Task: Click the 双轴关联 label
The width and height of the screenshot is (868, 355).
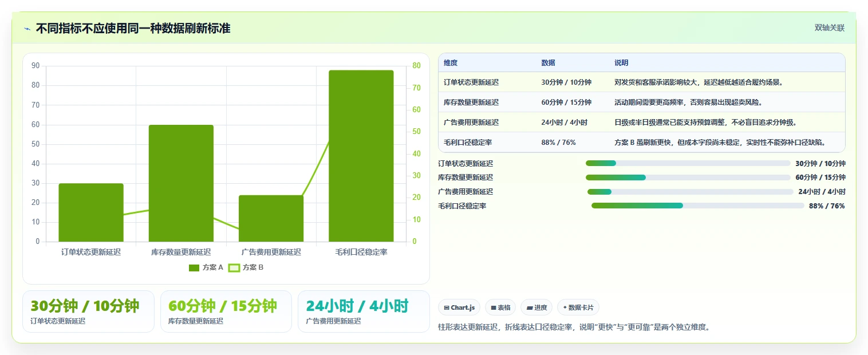Action: 830,28
